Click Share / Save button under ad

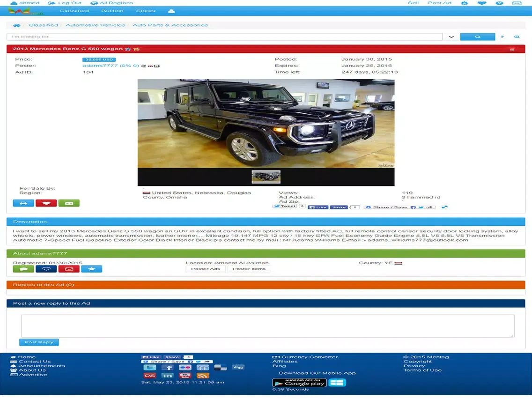[x=399, y=207]
